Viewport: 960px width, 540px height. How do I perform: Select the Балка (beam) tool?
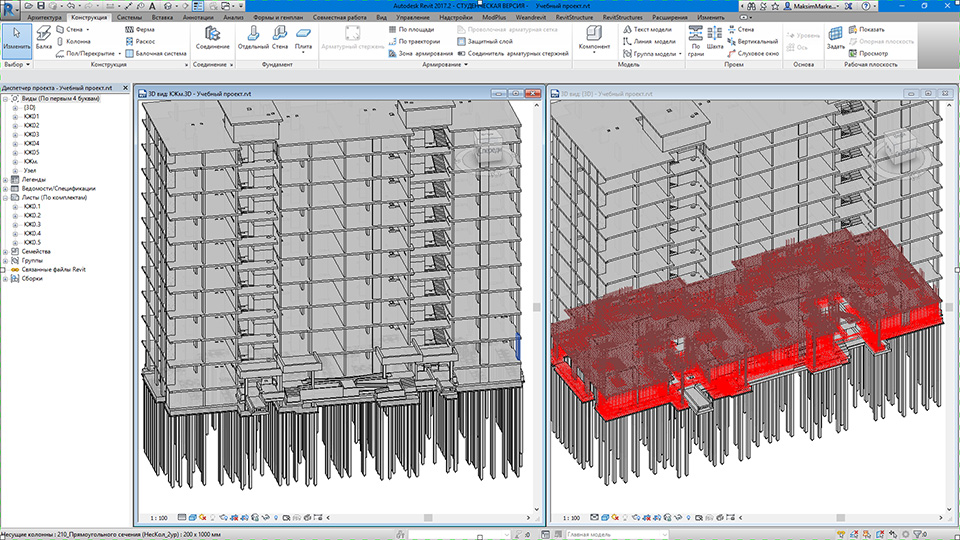coord(43,39)
